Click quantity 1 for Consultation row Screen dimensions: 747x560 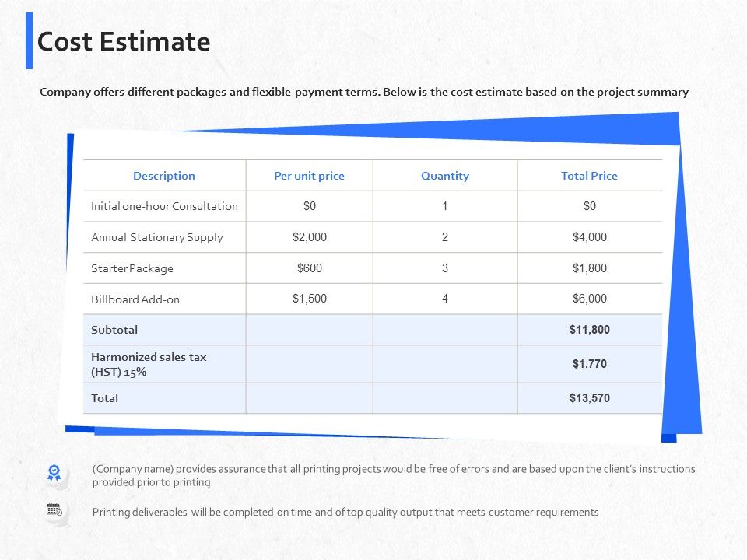click(445, 206)
